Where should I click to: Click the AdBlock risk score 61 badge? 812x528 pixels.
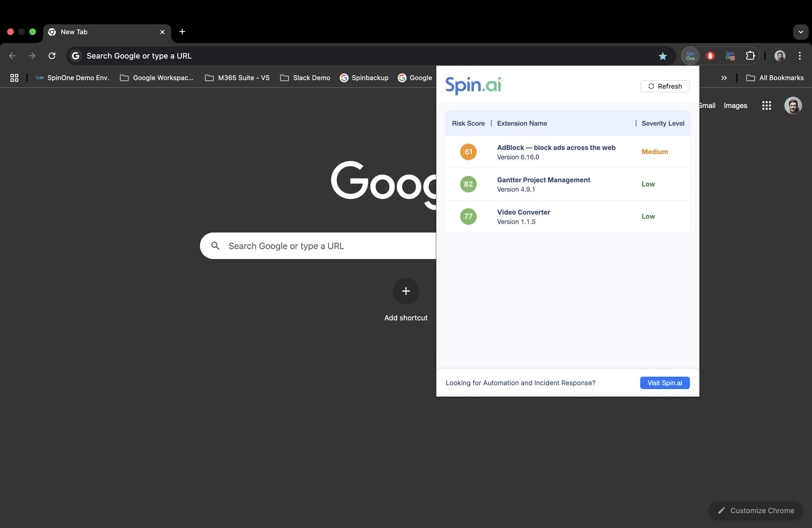[468, 152]
